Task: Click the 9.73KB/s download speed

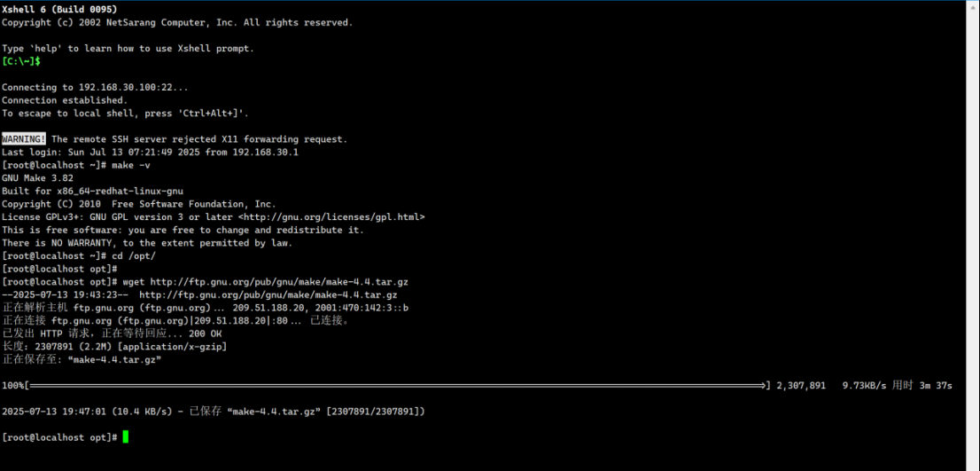Action: (x=864, y=385)
